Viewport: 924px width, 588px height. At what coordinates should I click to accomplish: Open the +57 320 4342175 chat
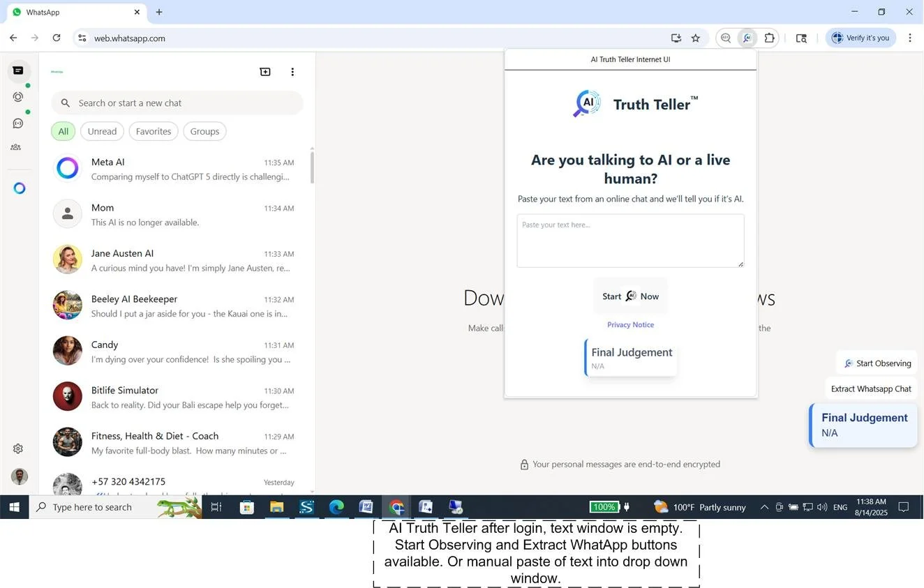click(174, 483)
